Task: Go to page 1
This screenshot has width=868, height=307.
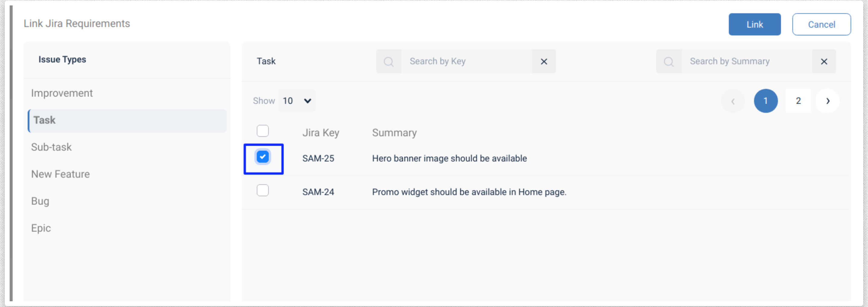Action: click(x=766, y=101)
